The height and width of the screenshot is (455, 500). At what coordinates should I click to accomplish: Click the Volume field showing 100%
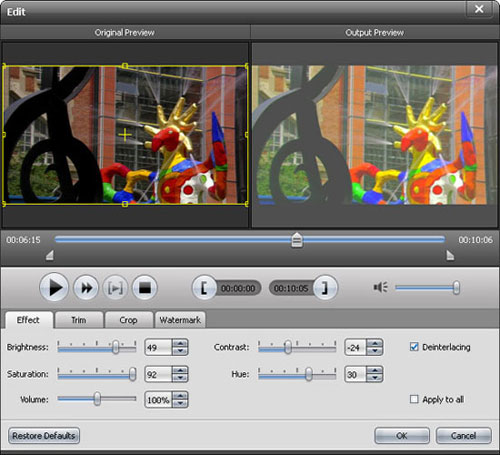point(159,400)
